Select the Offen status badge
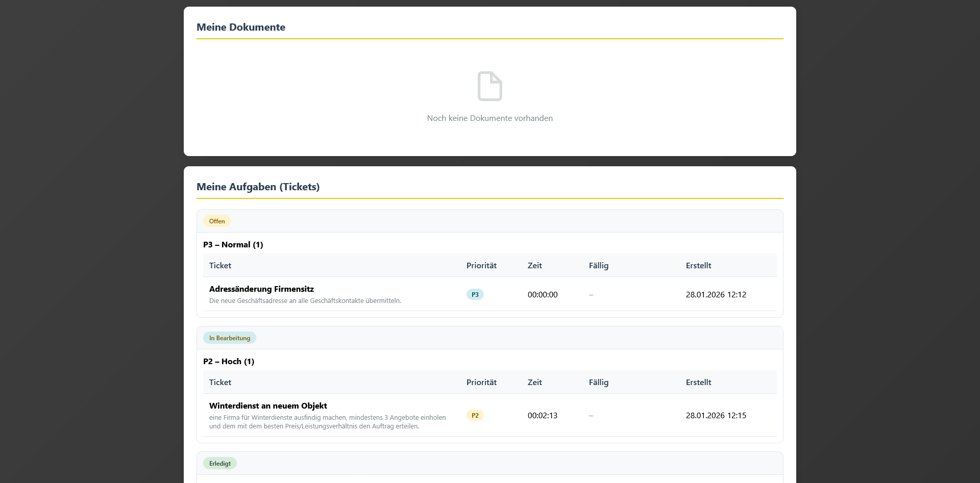980x483 pixels. tap(217, 221)
